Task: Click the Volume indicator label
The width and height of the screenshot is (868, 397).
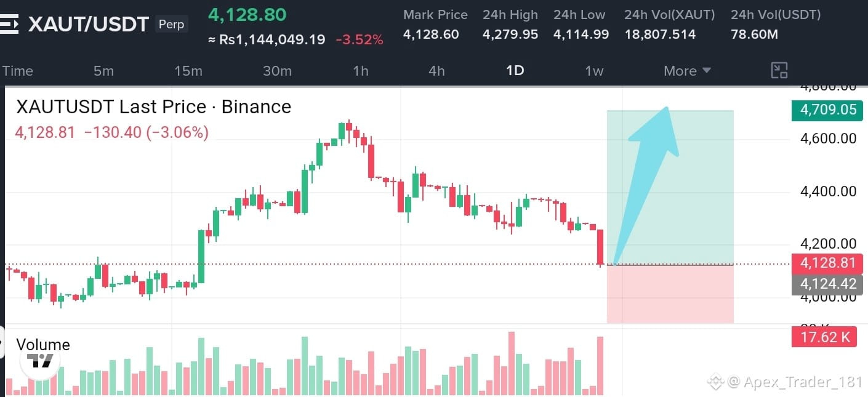Action: 43,345
